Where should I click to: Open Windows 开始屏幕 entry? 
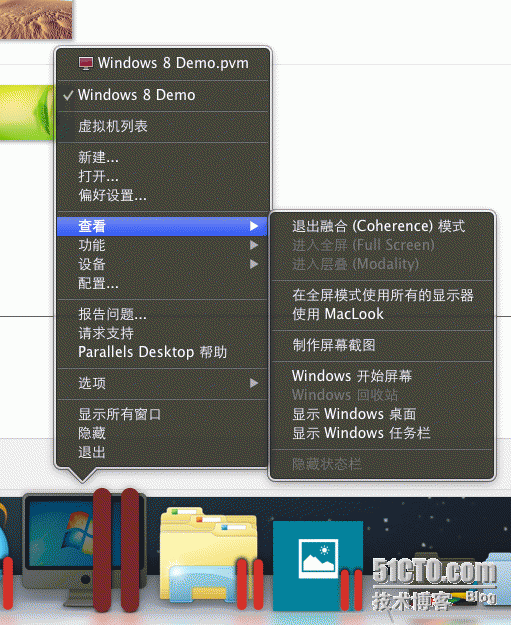382,376
